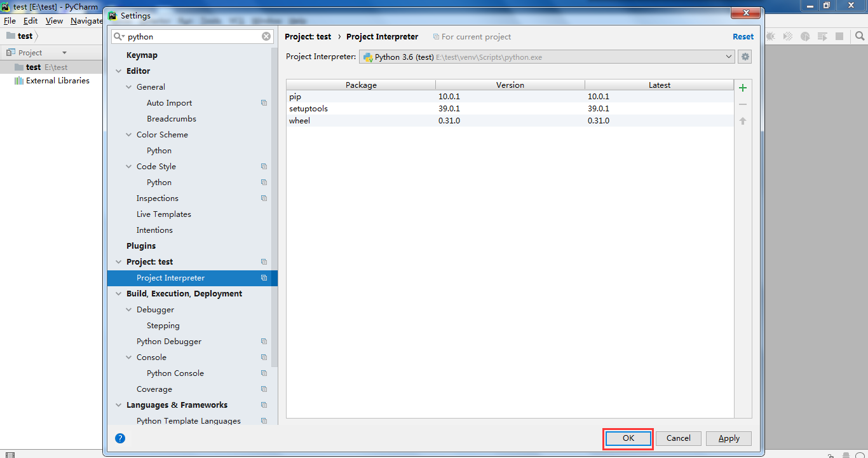
Task: Collapse the Code Style node chevron
Action: pyautogui.click(x=129, y=167)
